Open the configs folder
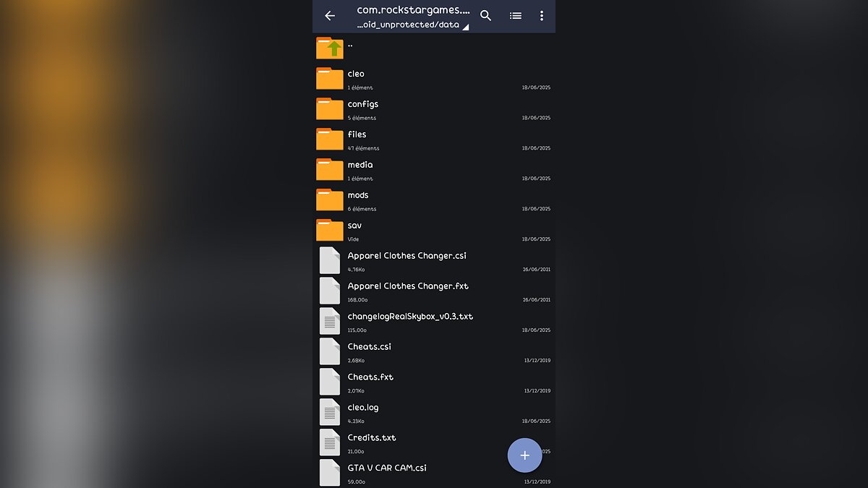The height and width of the screenshot is (488, 868). (x=362, y=104)
